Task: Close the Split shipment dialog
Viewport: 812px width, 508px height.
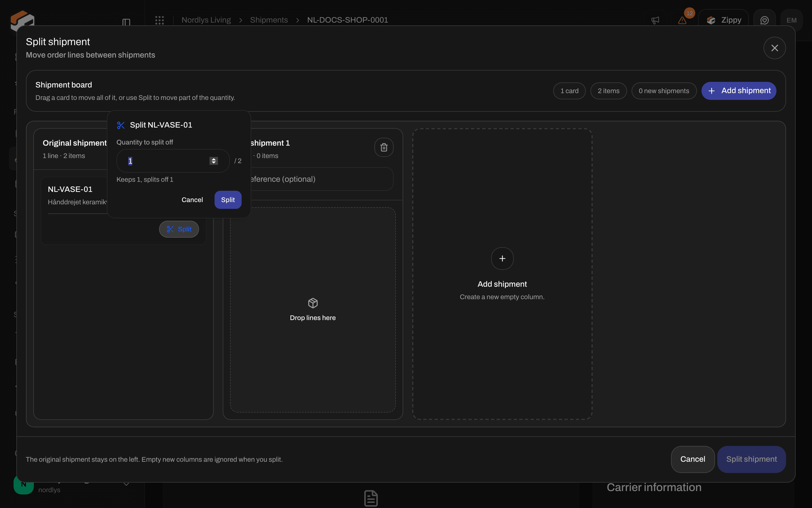Action: click(775, 48)
